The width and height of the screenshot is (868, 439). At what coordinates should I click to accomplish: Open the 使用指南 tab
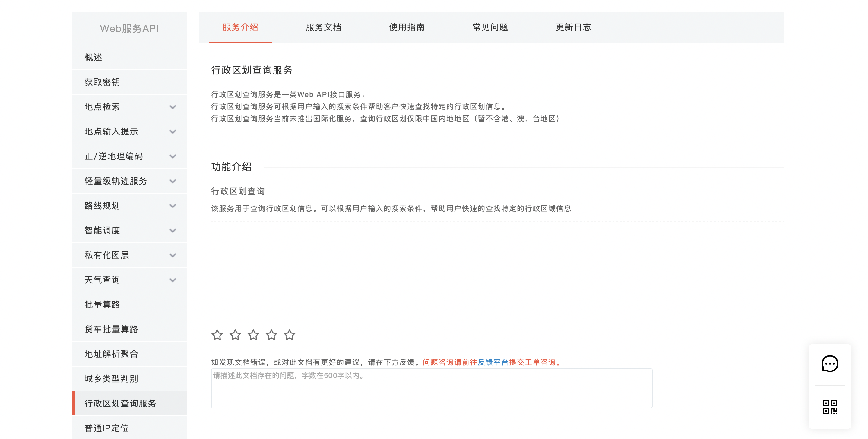(x=407, y=28)
